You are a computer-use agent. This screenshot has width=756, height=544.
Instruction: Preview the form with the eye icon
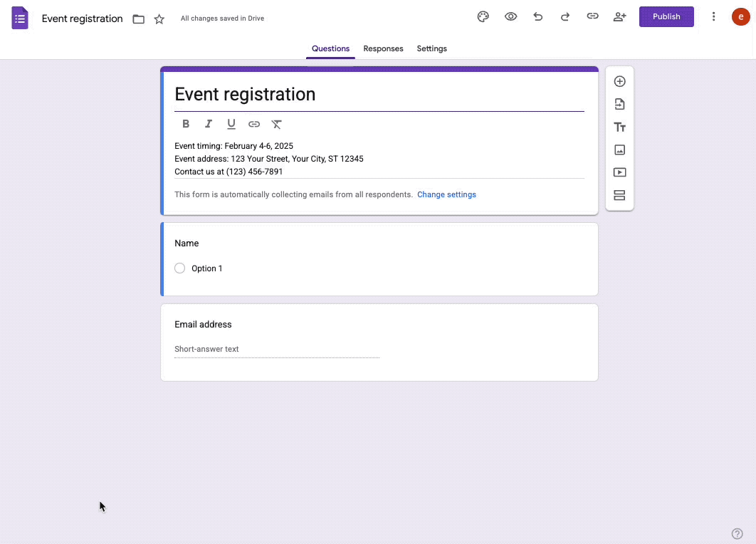pyautogui.click(x=510, y=16)
